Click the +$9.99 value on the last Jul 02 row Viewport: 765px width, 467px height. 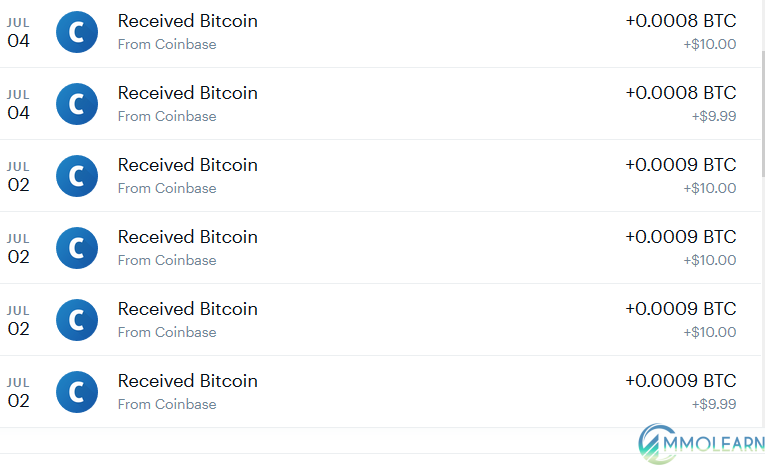pos(714,404)
